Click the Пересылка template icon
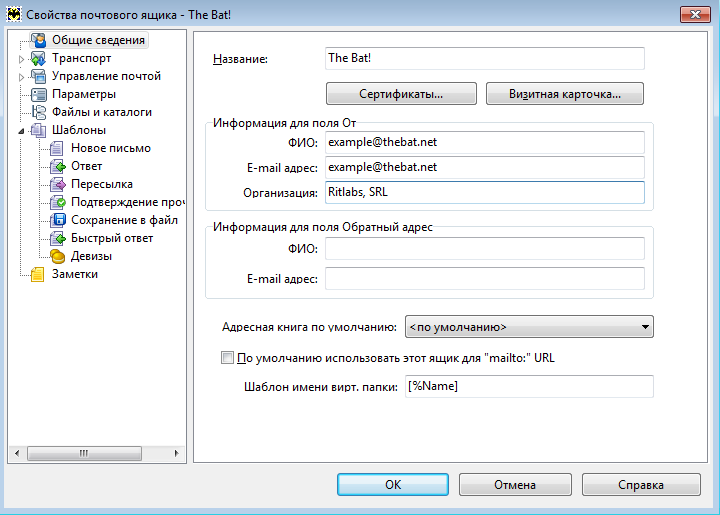The width and height of the screenshot is (720, 515). point(57,184)
